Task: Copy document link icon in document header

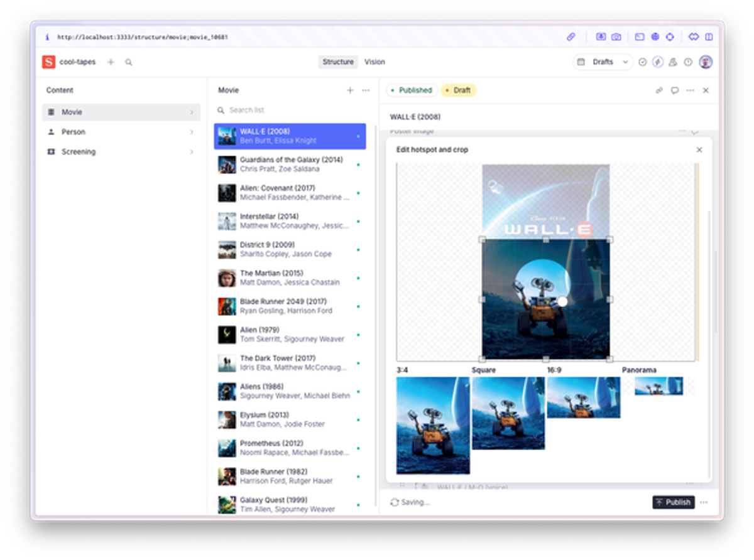Action: tap(659, 90)
